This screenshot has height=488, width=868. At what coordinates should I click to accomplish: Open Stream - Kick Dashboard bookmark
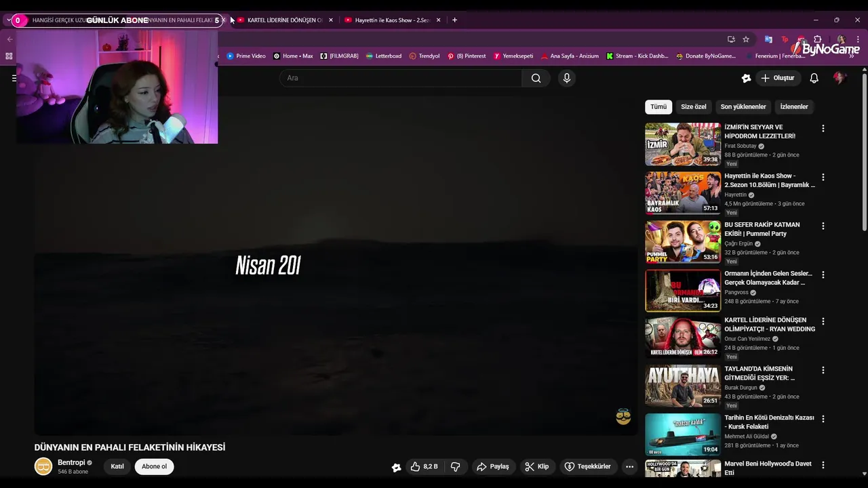coord(637,56)
